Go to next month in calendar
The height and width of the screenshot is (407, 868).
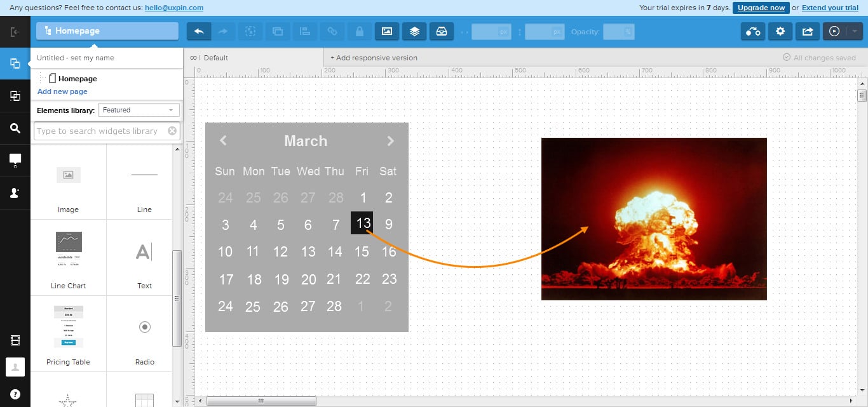390,141
